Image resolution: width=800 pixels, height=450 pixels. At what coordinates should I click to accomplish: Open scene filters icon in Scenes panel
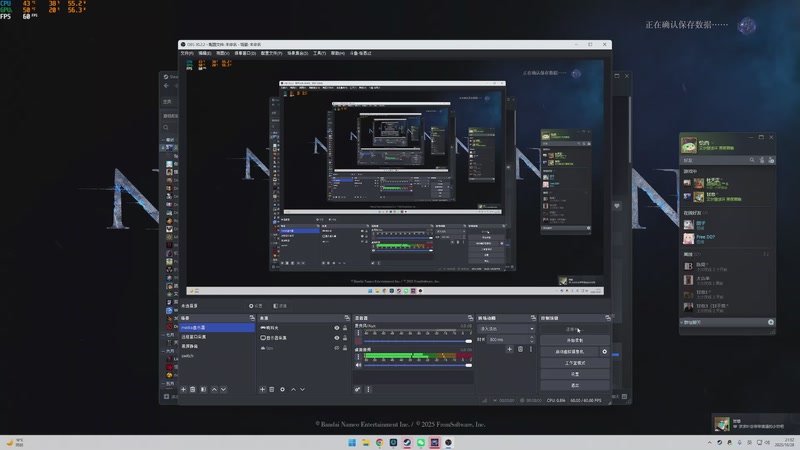(x=204, y=389)
